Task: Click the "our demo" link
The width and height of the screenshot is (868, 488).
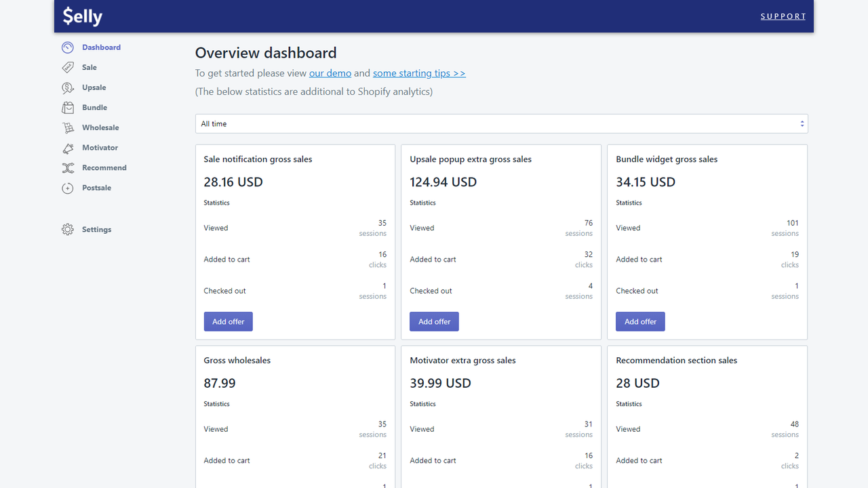Action: (x=330, y=73)
